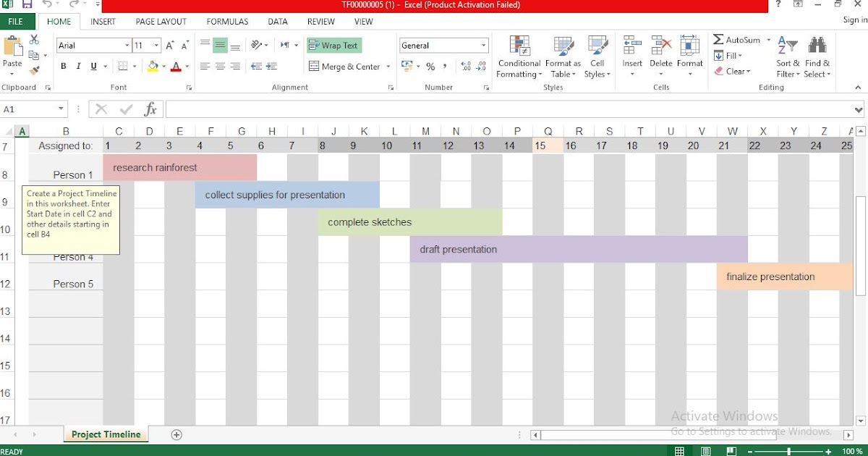Switch to the VIEW tab
868x456 pixels.
[x=364, y=22]
